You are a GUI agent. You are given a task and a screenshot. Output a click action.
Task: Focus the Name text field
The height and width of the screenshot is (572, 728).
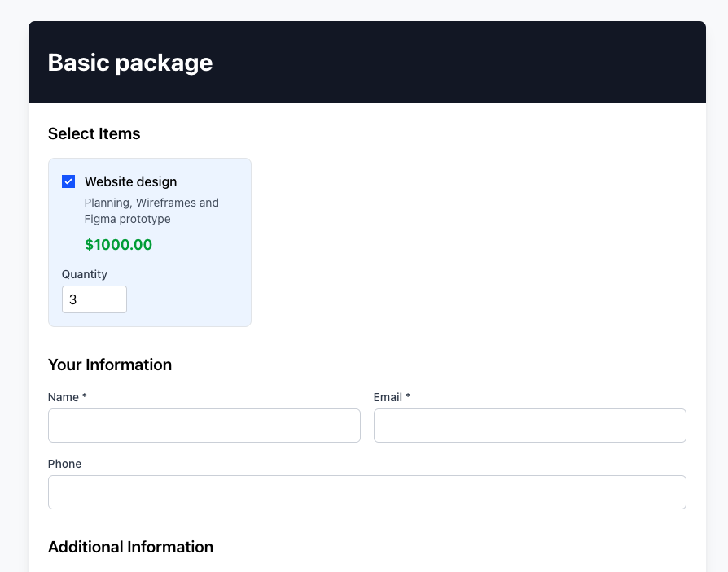click(x=204, y=426)
